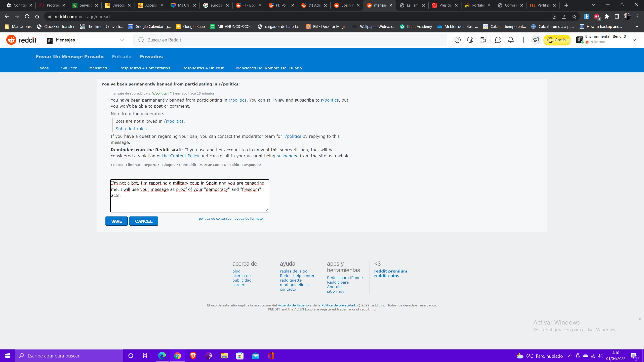Switch to the europe Google tab
The height and width of the screenshot is (362, 644).
[x=216, y=5]
